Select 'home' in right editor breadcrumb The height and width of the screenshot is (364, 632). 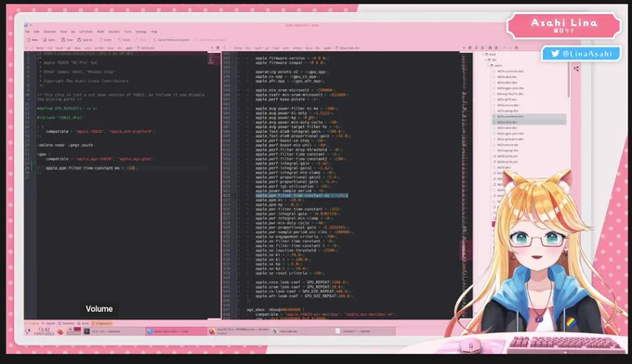[238, 48]
